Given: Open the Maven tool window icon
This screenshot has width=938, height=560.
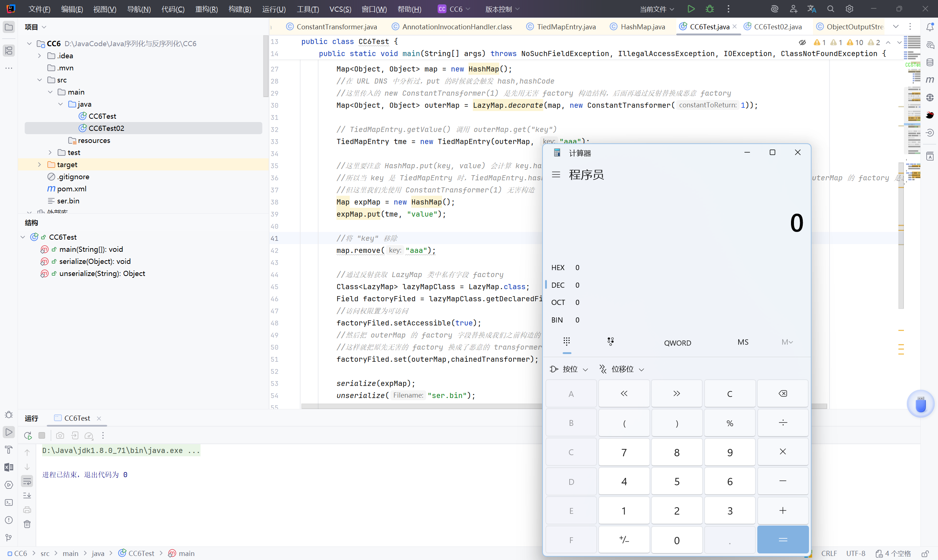Looking at the screenshot, I should (930, 80).
